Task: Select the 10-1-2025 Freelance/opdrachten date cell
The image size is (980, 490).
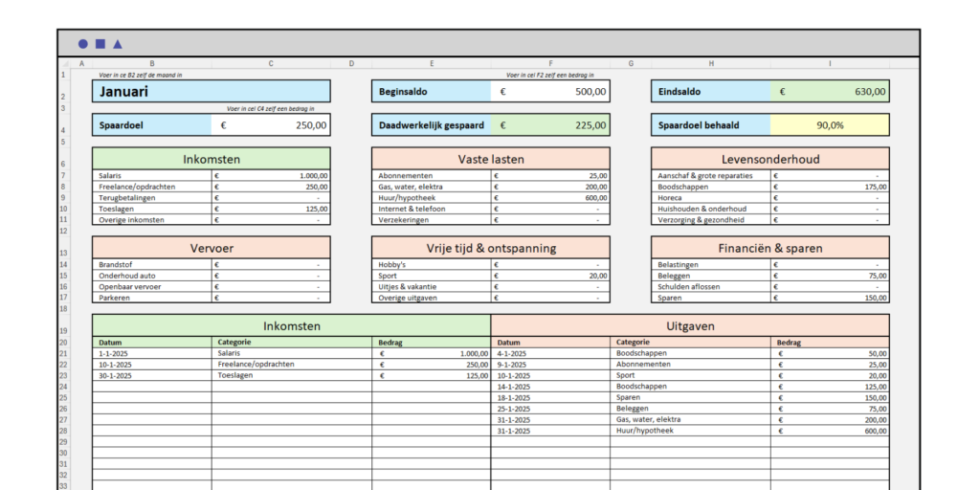Action: pos(152,365)
